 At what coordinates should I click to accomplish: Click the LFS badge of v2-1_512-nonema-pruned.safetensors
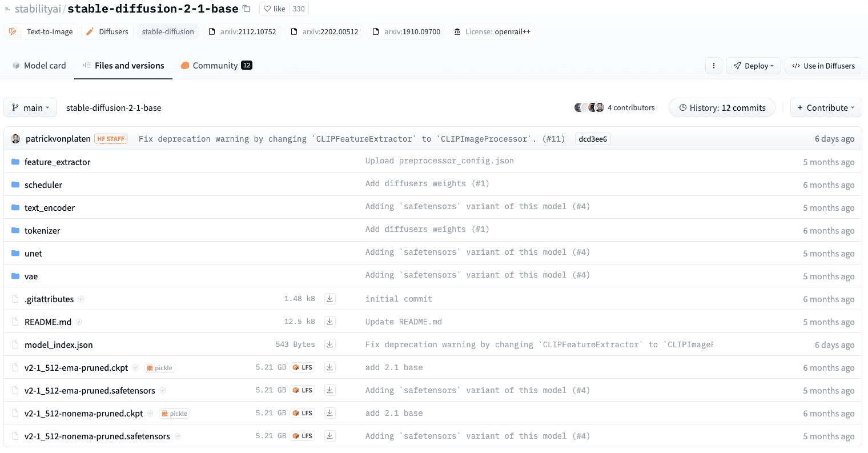(x=303, y=436)
